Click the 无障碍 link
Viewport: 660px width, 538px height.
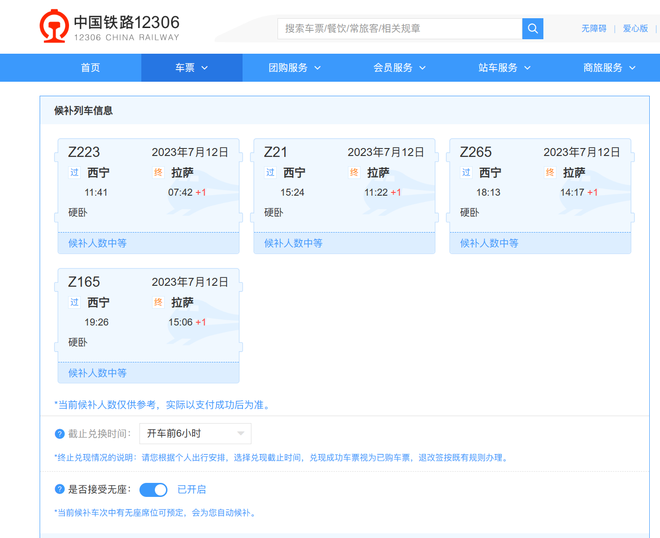[594, 29]
